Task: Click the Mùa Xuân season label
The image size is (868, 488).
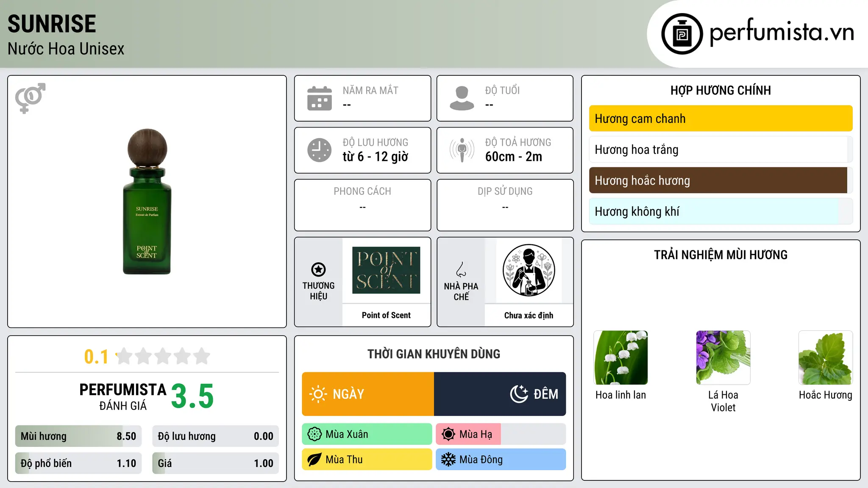Action: point(347,434)
